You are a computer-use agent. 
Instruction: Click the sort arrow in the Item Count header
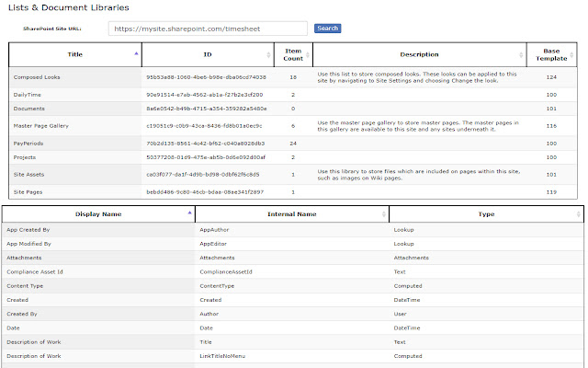[x=307, y=54]
